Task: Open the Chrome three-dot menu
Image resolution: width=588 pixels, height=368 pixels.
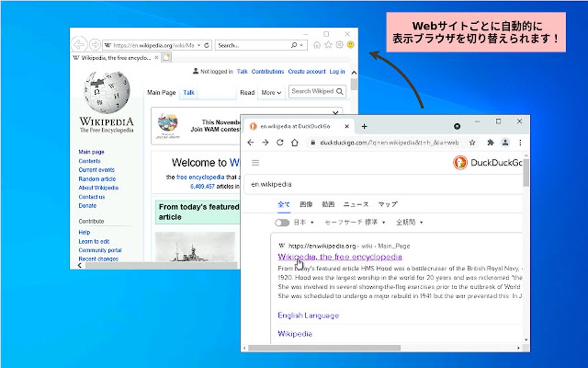Action: (520, 142)
